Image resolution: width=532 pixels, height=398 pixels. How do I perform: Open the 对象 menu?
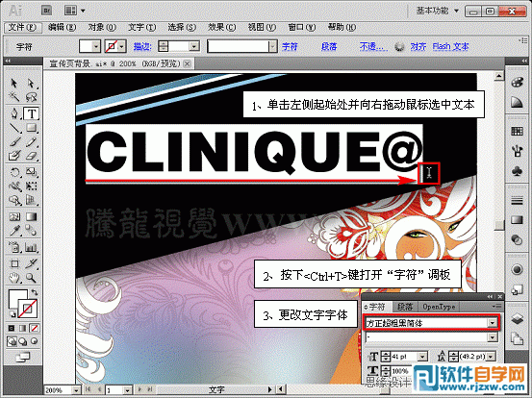point(102,27)
